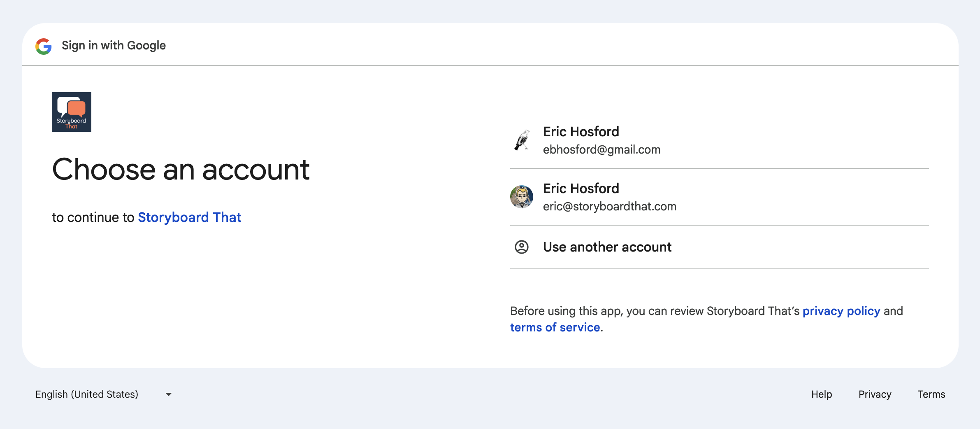Open the terms of service link
Image resolution: width=980 pixels, height=429 pixels.
(x=555, y=327)
